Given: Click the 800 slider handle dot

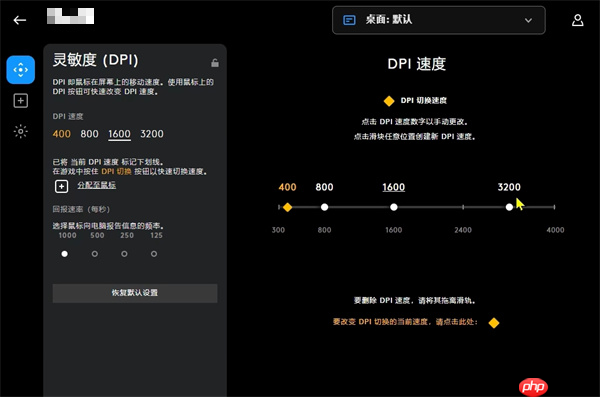Looking at the screenshot, I should (324, 207).
